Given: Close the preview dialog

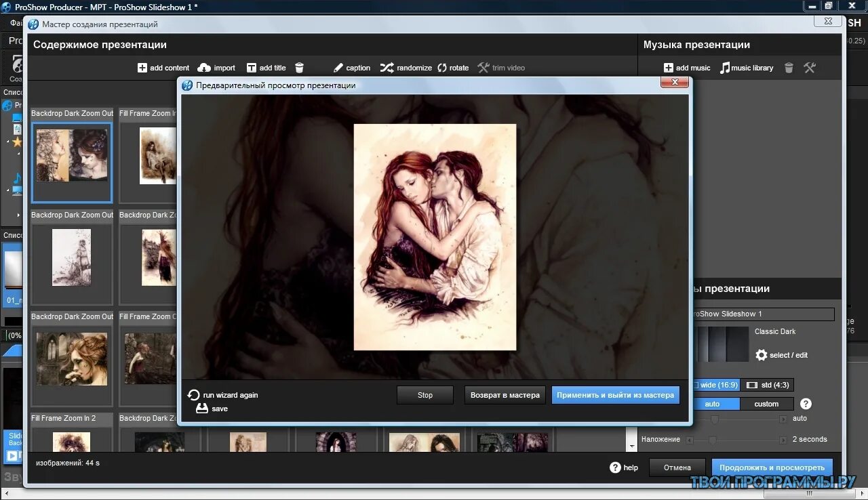Looking at the screenshot, I should pos(675,82).
